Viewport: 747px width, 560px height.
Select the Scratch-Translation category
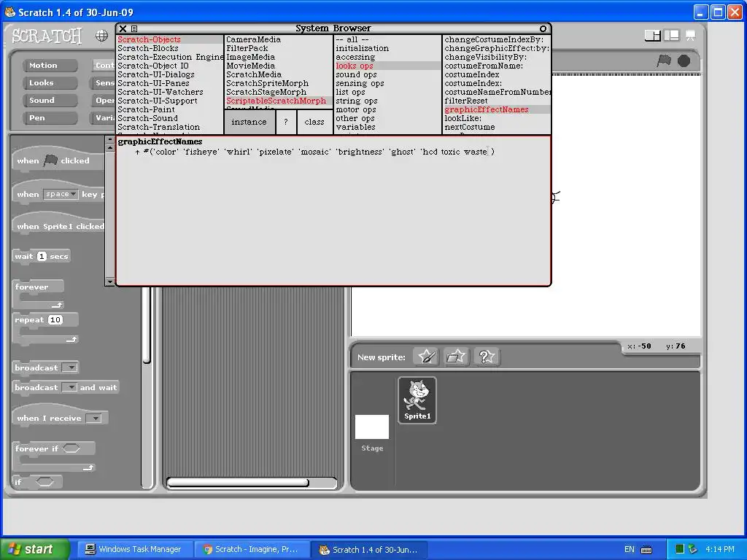click(170, 127)
